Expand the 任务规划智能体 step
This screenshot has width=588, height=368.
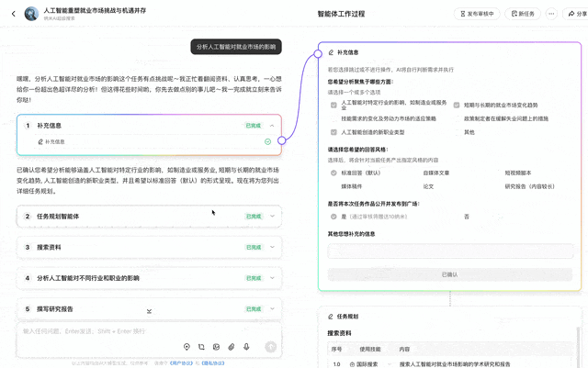tap(272, 217)
